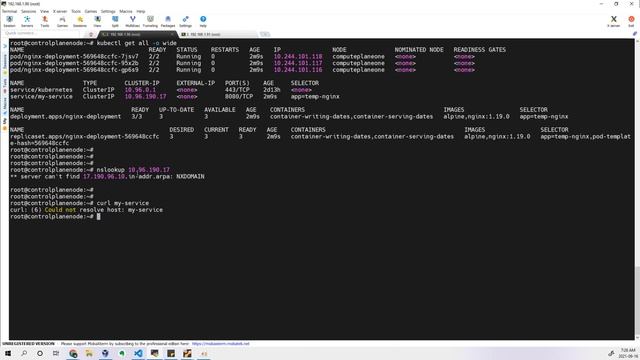640x360 pixels.
Task: Open File Explorer from the taskbar
Action: click(89, 353)
